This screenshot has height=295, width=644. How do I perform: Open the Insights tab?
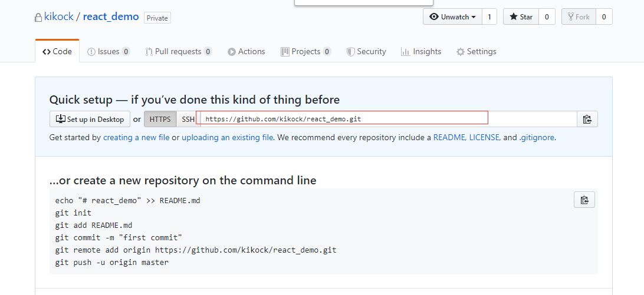[x=421, y=51]
